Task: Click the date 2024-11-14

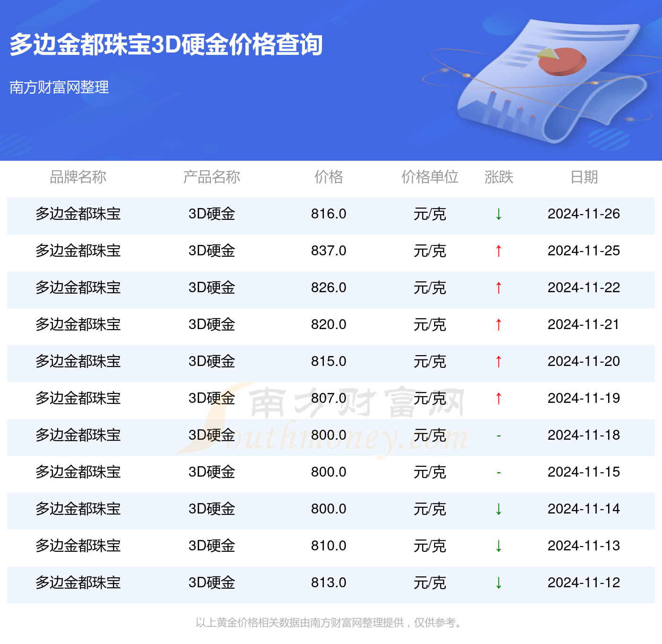Action: [584, 509]
